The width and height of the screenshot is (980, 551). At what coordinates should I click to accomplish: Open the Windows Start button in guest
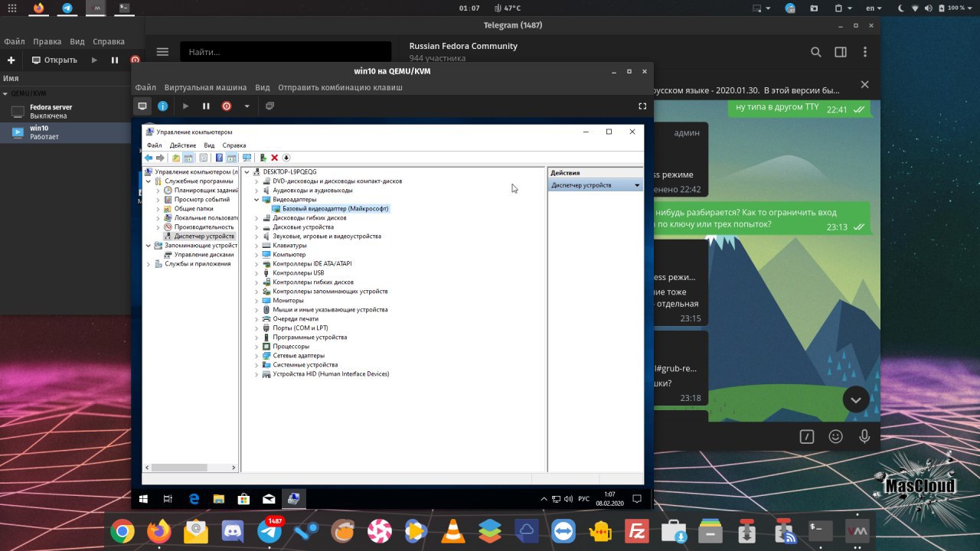[x=143, y=499]
